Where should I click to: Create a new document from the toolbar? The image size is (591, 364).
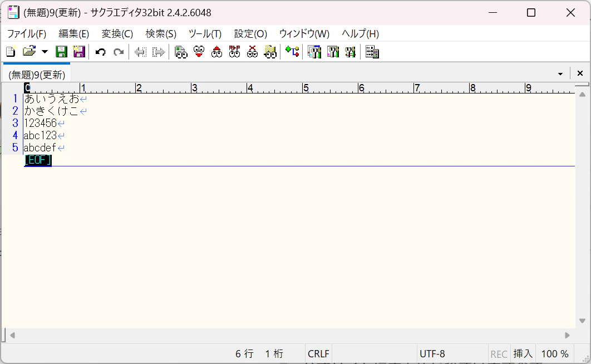pos(11,52)
